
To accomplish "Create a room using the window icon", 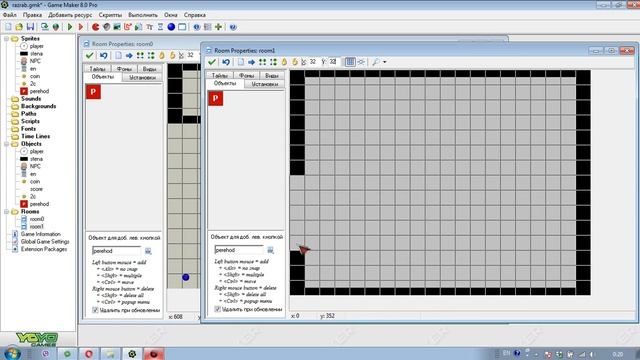I will (x=182, y=27).
